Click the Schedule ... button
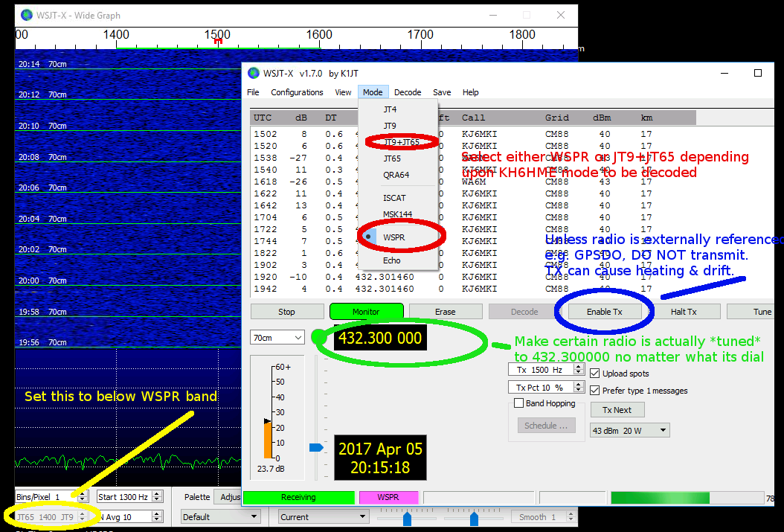 coord(546,426)
